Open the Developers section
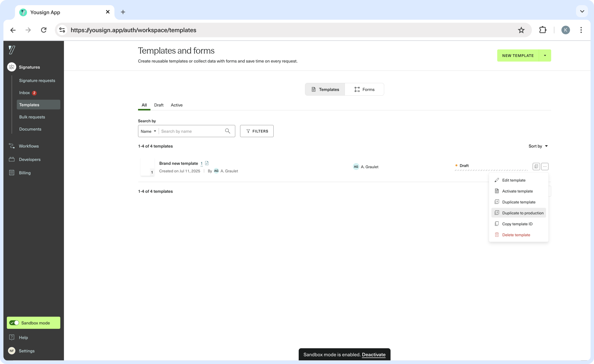594x364 pixels. pyautogui.click(x=30, y=159)
